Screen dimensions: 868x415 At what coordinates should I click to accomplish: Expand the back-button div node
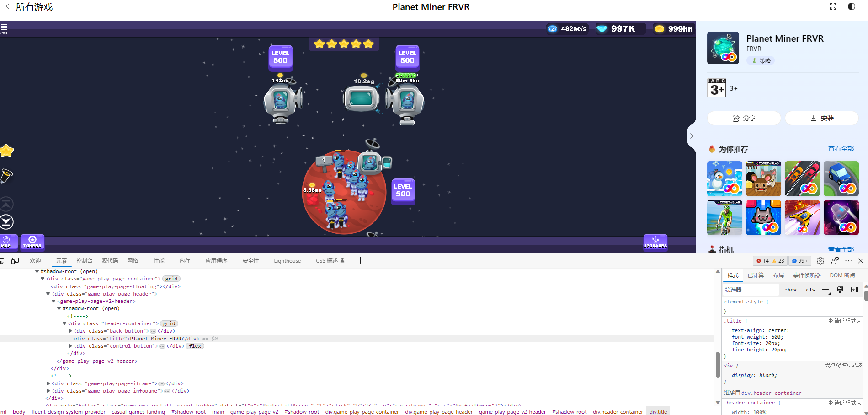click(70, 331)
